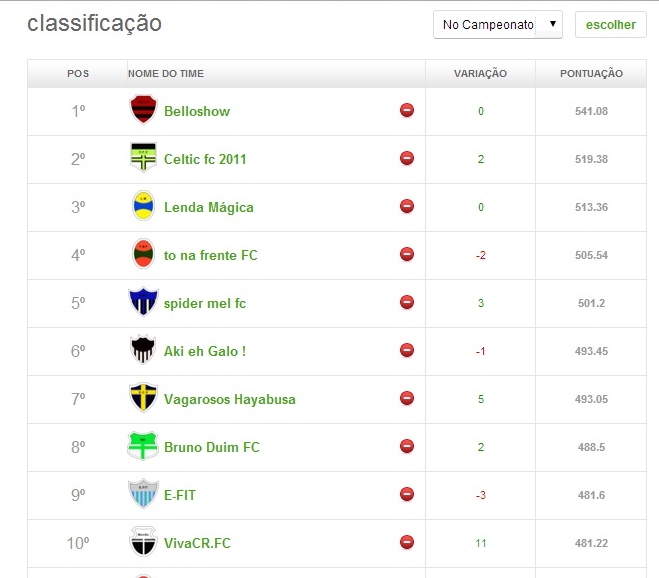The height and width of the screenshot is (578, 659).
Task: Click the Aki eh Galo ! crest
Action: (x=144, y=350)
